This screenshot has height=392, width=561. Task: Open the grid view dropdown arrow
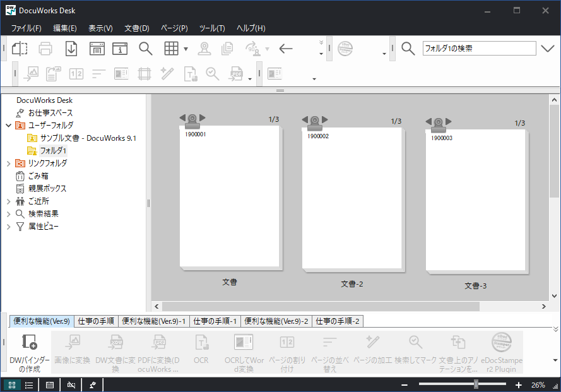click(x=186, y=49)
